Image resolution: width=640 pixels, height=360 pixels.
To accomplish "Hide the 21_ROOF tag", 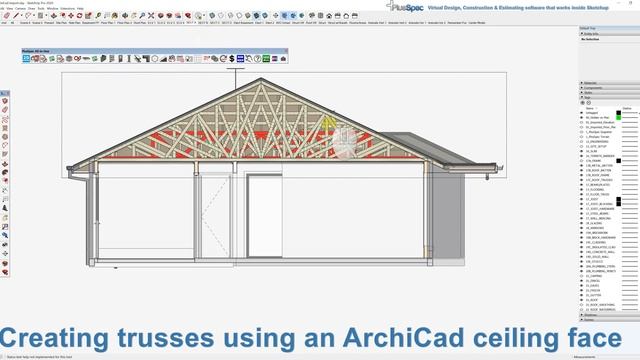I will 582,300.
